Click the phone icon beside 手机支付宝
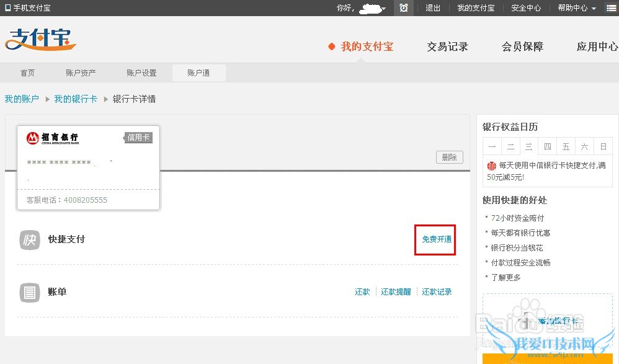619x364 pixels. 7,7
